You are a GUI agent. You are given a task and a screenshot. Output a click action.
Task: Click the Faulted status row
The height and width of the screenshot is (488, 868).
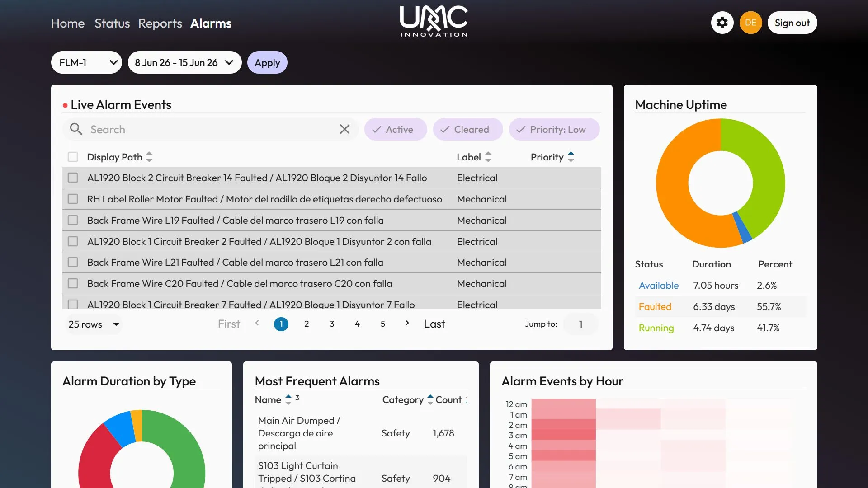(x=720, y=306)
